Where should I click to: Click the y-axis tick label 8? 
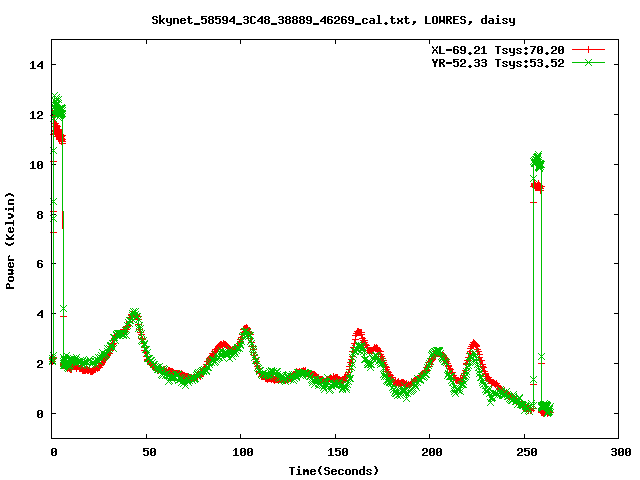(40, 215)
